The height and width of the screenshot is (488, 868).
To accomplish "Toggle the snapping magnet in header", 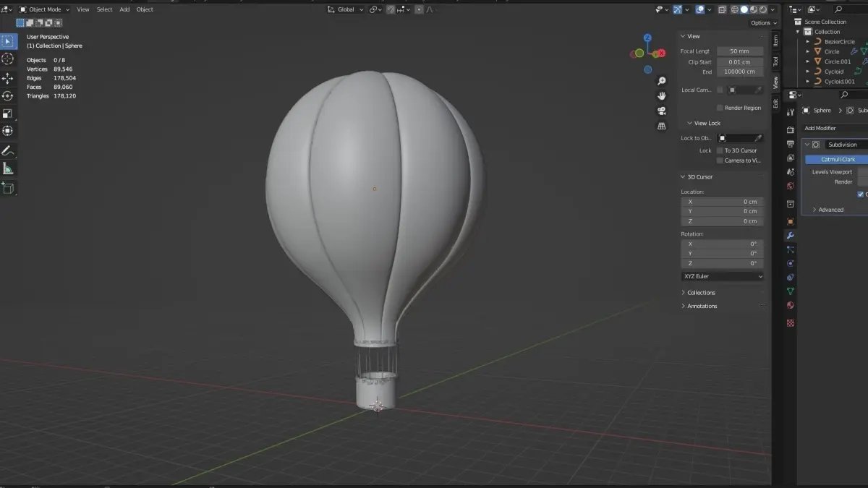I will coord(391,9).
